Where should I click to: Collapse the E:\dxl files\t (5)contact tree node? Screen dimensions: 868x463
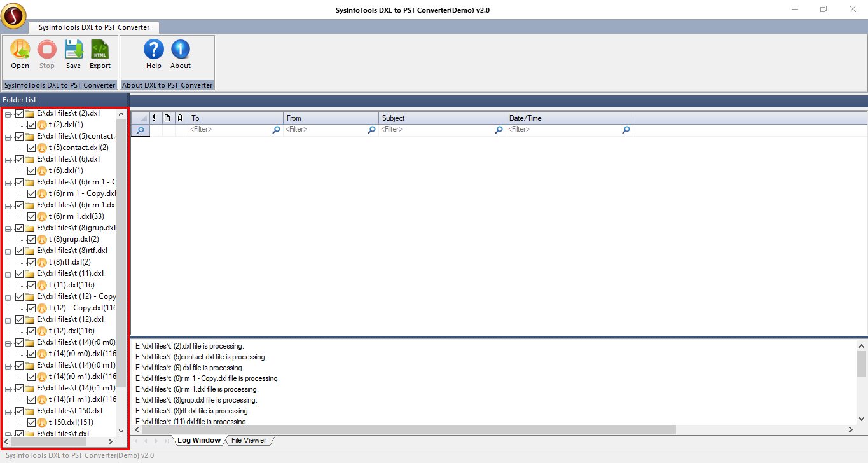(8, 137)
